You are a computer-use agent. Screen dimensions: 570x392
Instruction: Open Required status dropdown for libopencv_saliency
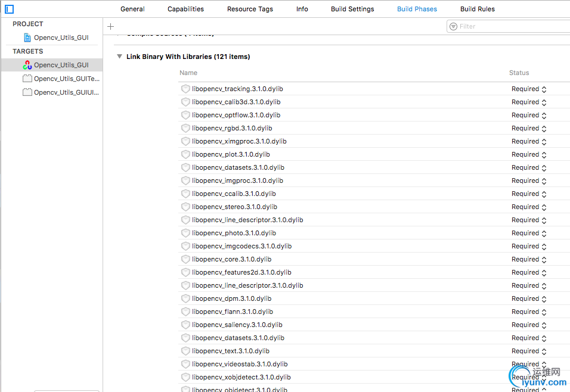[x=529, y=325]
